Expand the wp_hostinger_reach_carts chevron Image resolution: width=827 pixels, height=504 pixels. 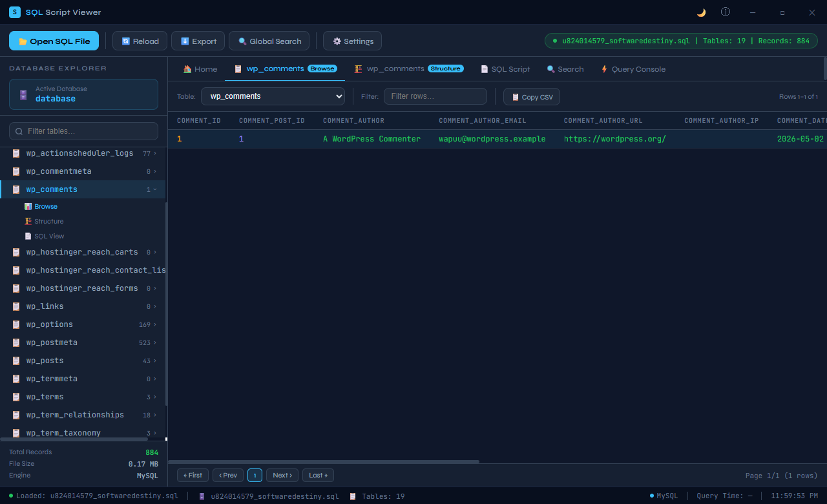(x=155, y=253)
